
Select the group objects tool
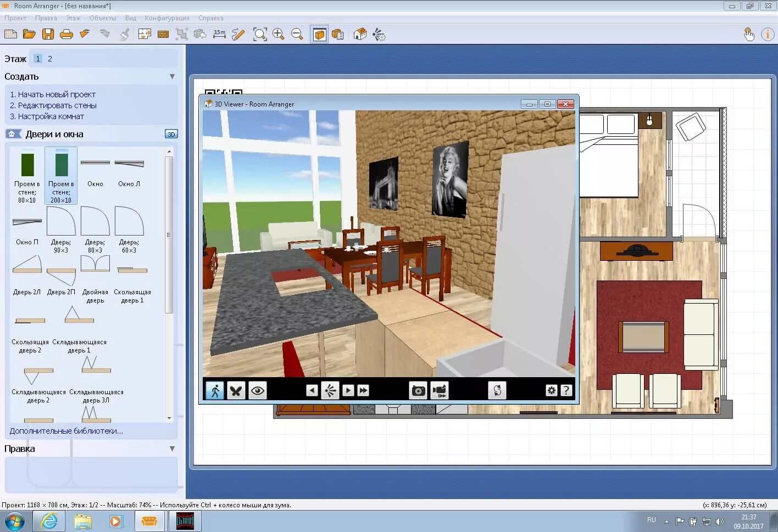pyautogui.click(x=182, y=35)
